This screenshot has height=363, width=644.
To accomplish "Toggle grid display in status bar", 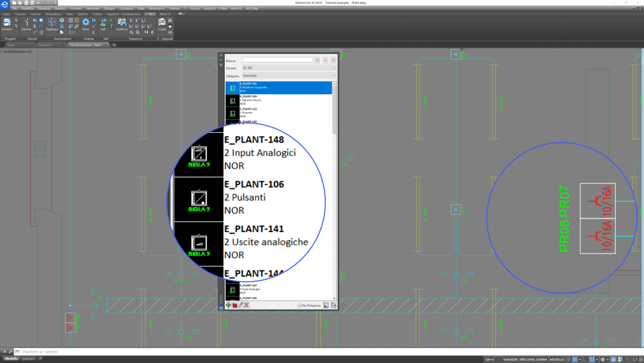I will coord(569,359).
